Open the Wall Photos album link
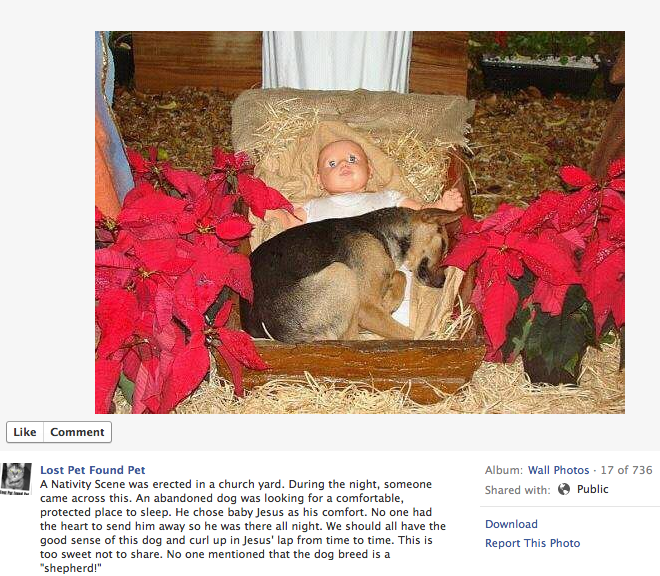660x576 pixels. (558, 470)
